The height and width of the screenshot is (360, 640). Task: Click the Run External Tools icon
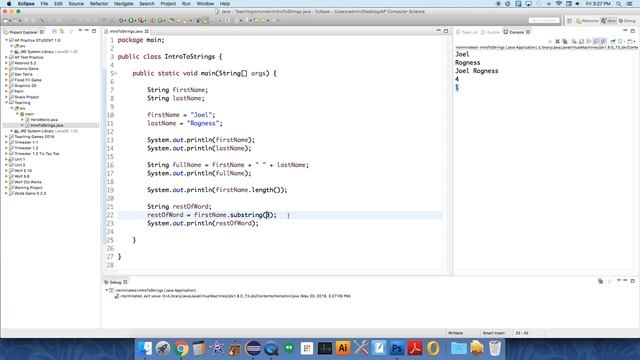point(140,20)
